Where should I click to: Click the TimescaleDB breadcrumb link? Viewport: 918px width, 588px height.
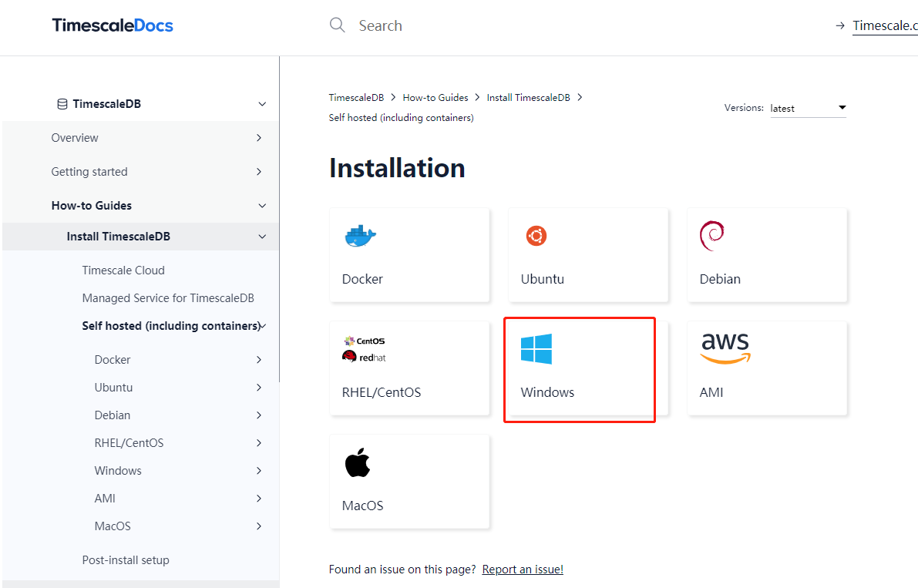tap(356, 98)
